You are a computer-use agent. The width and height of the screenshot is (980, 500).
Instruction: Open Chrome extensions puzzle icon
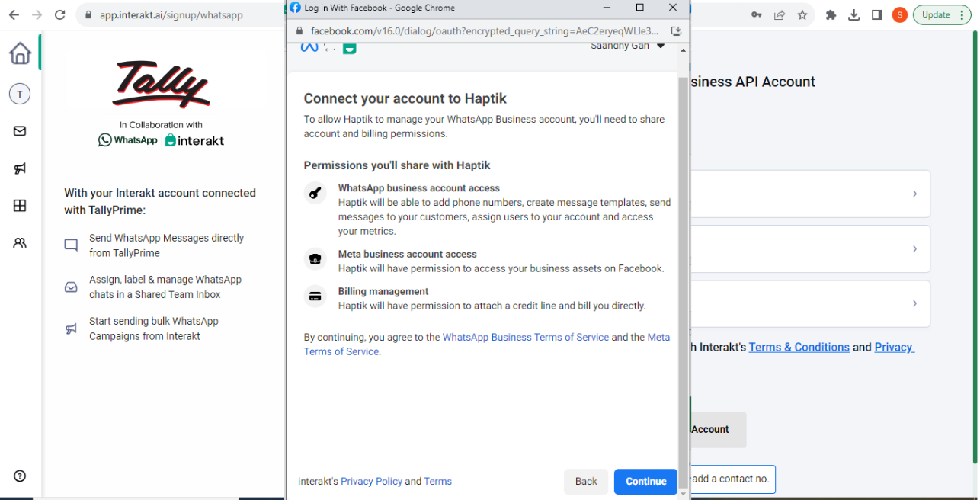point(831,14)
